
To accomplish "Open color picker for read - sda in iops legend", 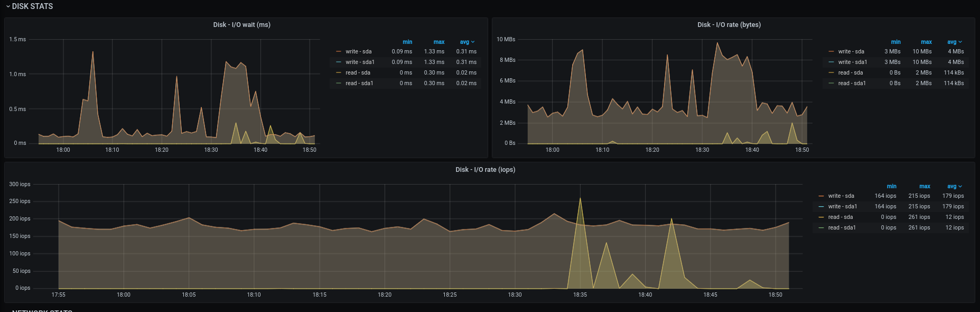I will click(x=821, y=217).
